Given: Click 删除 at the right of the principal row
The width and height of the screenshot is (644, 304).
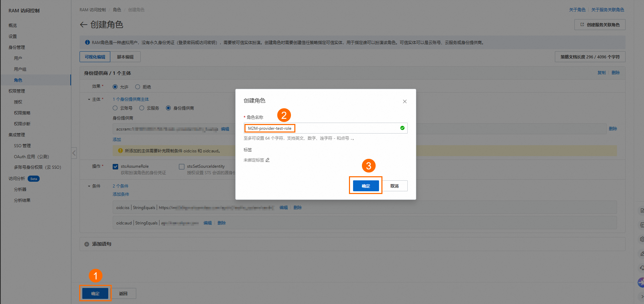Looking at the screenshot, I should (613, 129).
